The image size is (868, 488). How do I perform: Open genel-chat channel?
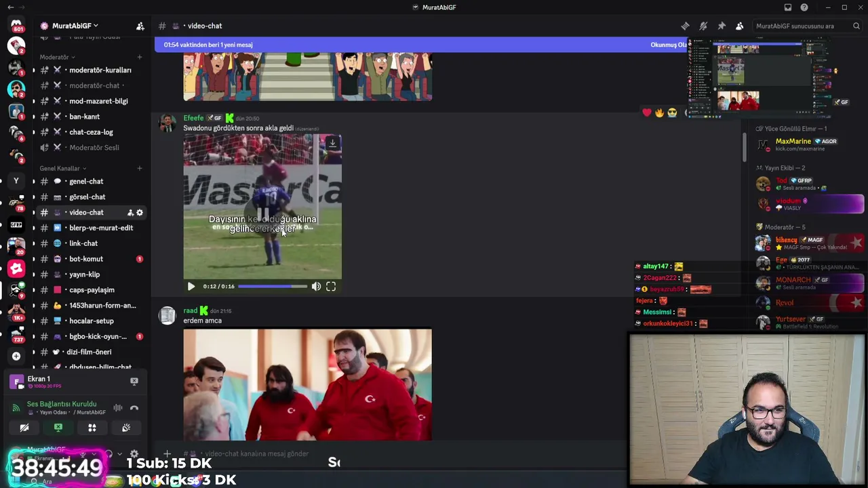point(91,181)
